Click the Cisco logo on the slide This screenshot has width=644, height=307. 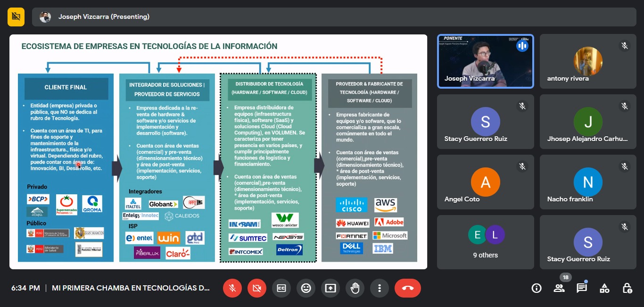tap(352, 205)
